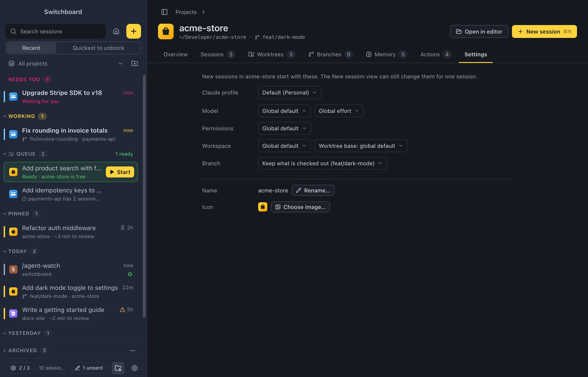Collapse the QUEUE section
Viewport: 588px width, 377px height.
[x=4, y=154]
